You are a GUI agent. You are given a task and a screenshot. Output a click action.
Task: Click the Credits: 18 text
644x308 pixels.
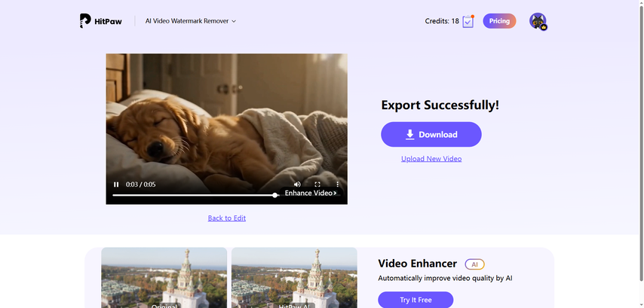(442, 21)
